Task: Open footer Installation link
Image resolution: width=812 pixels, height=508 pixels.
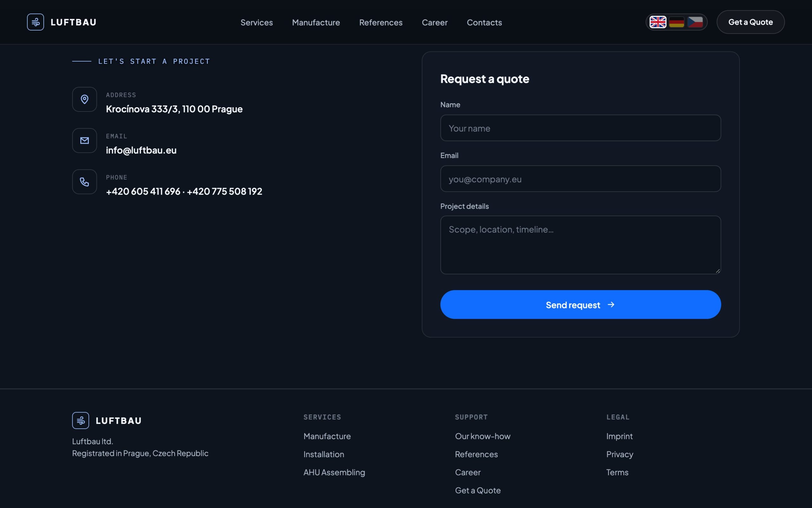Action: (x=324, y=454)
